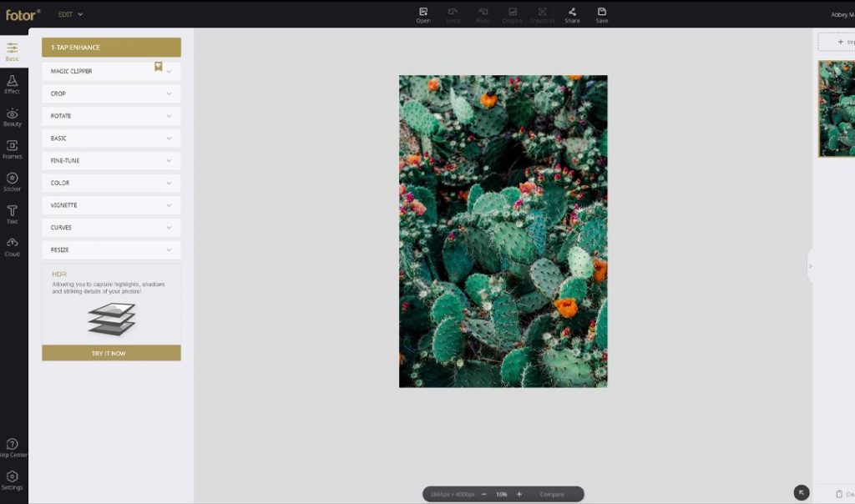Click the fotor logo
Viewport: 855px width, 504px height.
(23, 15)
